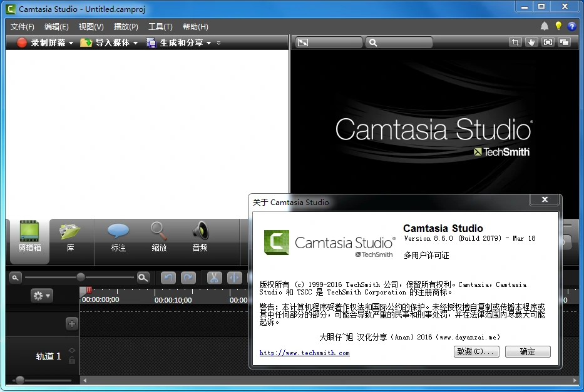Open the timeline gear settings dropdown
The height and width of the screenshot is (392, 584).
pyautogui.click(x=42, y=295)
